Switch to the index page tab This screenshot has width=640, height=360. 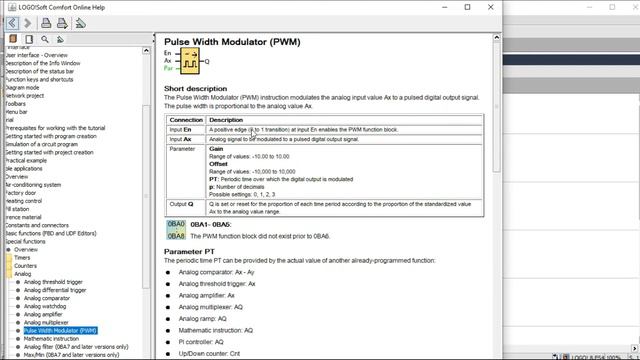tap(29, 39)
